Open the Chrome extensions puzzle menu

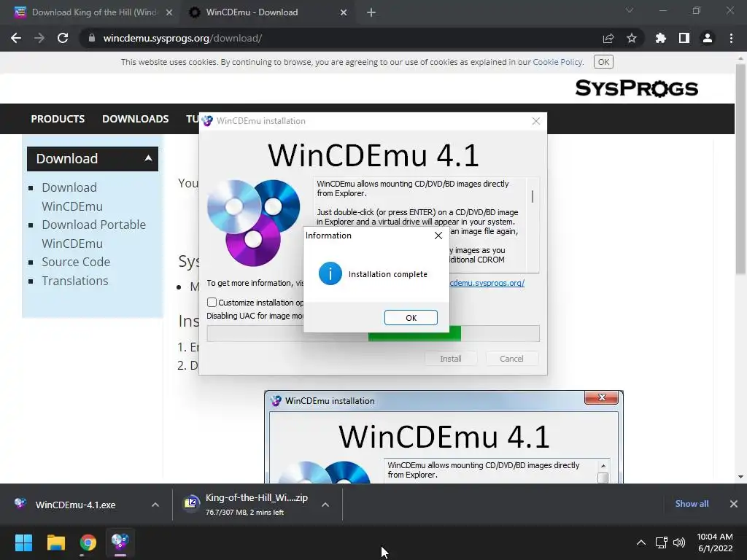click(660, 38)
